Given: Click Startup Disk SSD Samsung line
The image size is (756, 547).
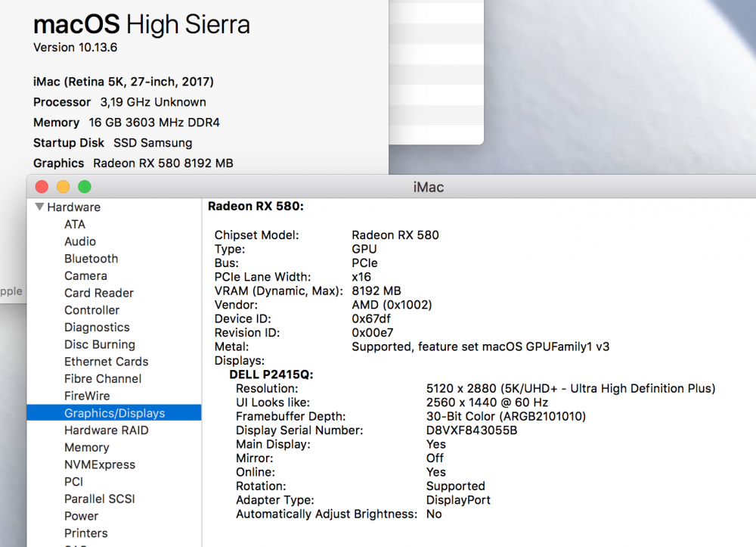Looking at the screenshot, I should pos(113,143).
